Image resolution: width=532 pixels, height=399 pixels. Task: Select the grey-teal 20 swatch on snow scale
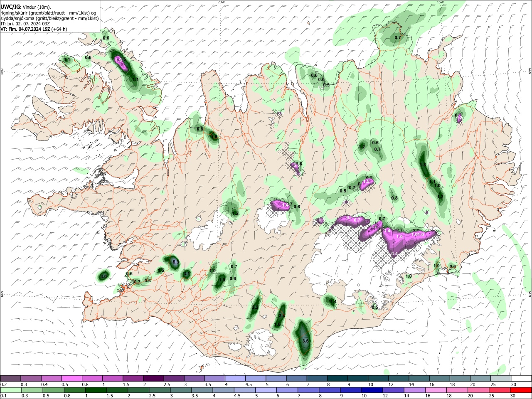coord(480,379)
